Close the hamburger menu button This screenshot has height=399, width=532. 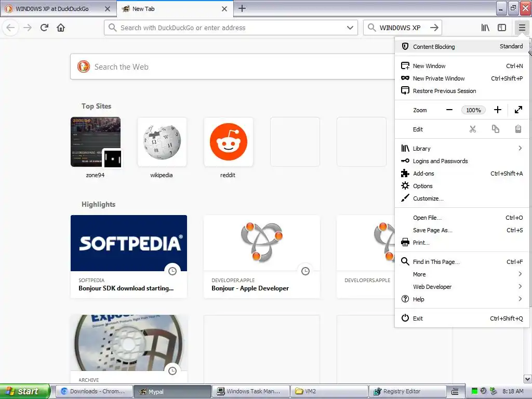522,28
